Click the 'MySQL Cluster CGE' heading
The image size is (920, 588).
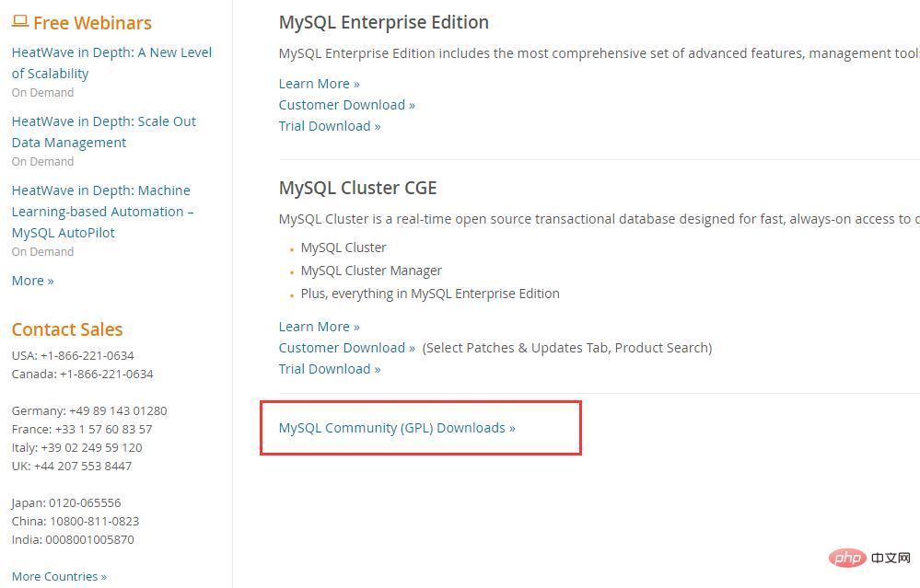coord(357,188)
